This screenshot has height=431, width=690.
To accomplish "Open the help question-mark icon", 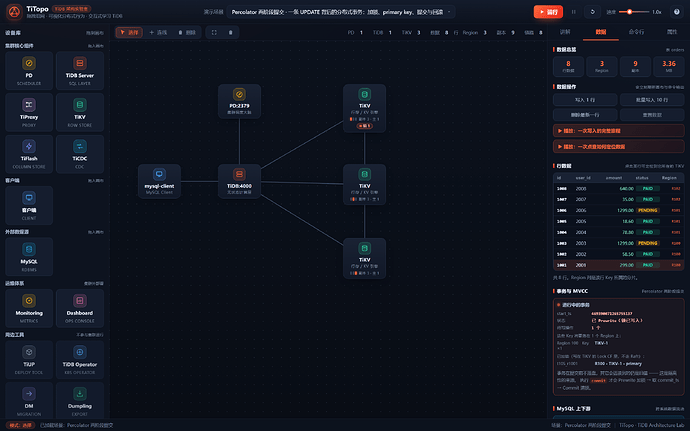I will pos(677,12).
